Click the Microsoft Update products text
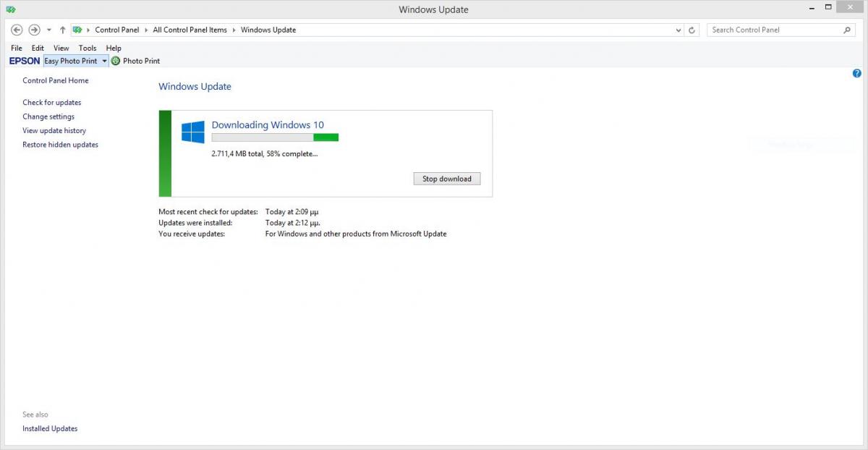Screen dimensions: 868x450 click(x=356, y=234)
